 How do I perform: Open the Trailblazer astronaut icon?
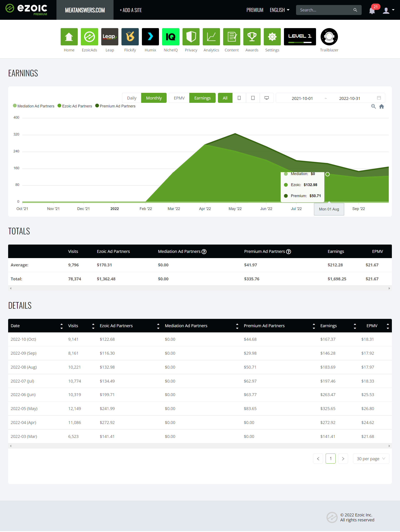(x=329, y=37)
